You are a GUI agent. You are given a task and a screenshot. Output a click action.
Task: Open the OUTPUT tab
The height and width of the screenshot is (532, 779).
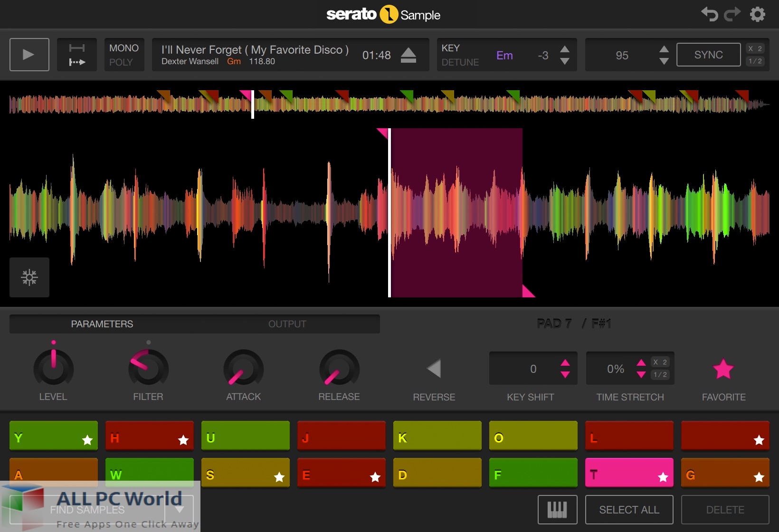287,324
